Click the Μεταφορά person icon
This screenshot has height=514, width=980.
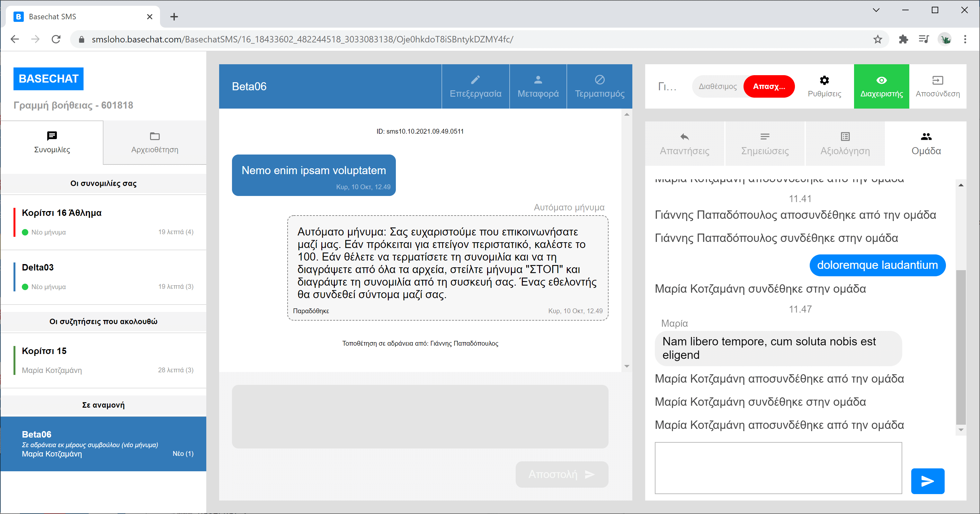click(538, 80)
